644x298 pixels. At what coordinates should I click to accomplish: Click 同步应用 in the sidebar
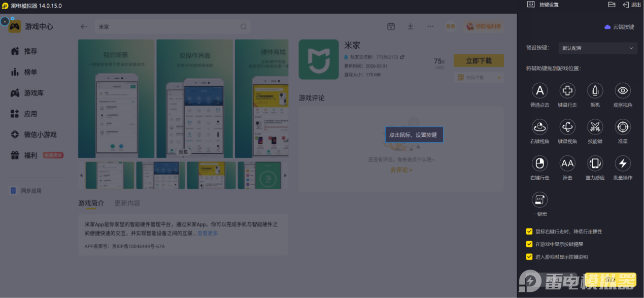26,191
